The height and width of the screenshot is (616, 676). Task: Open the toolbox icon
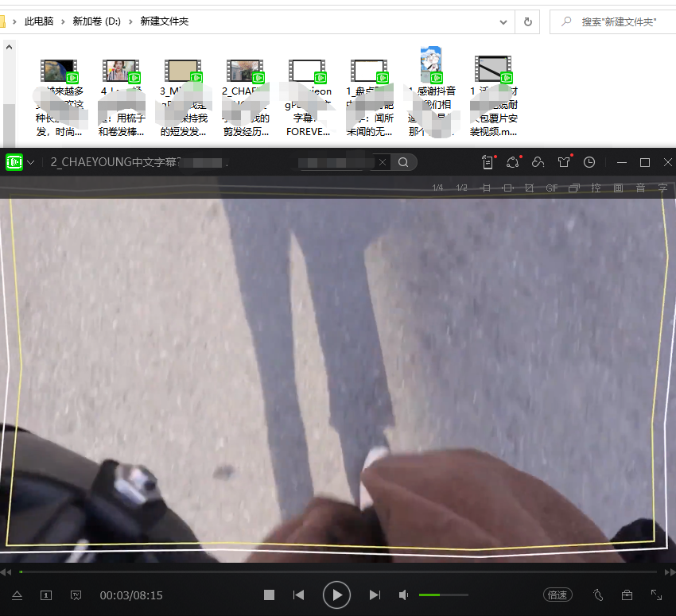pyautogui.click(x=627, y=595)
